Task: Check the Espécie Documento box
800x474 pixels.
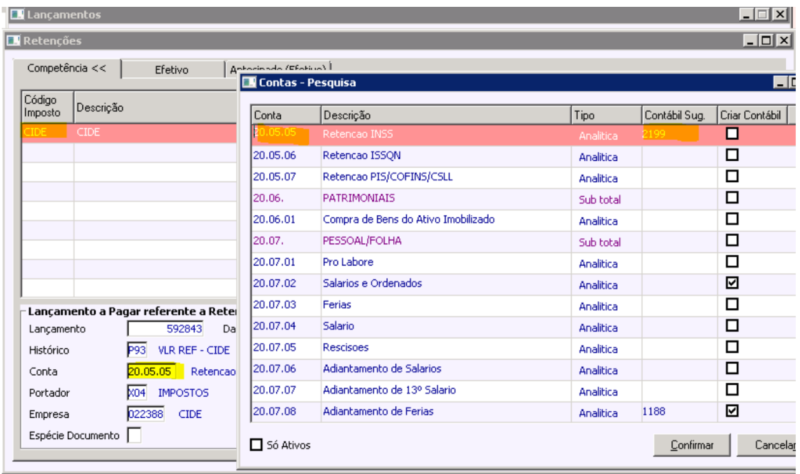Action: [x=134, y=435]
